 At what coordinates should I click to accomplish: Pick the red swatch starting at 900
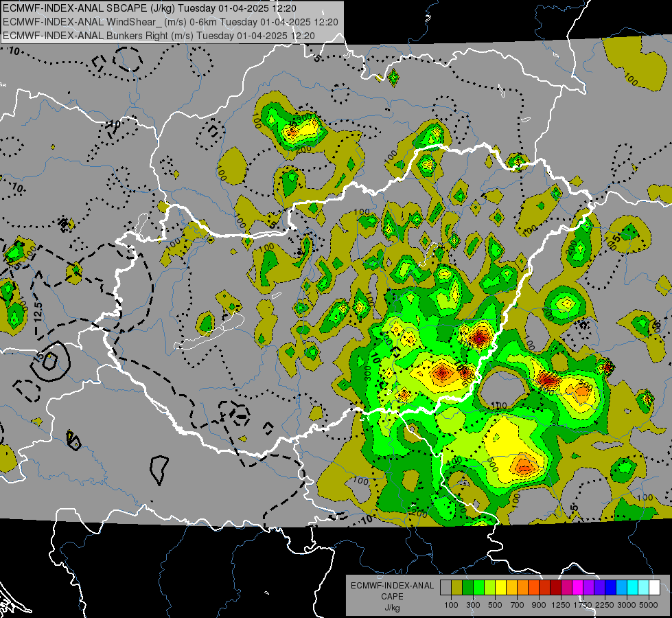[545, 587]
